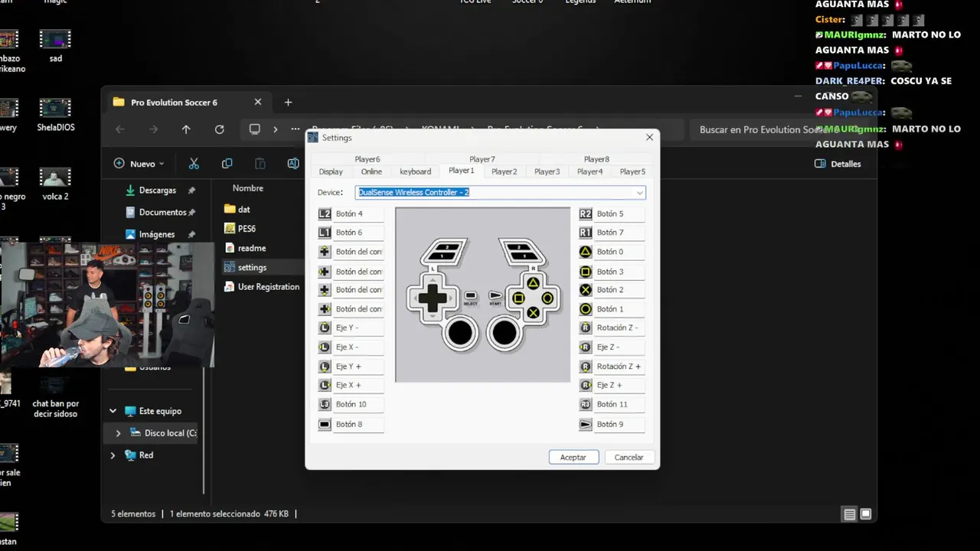Show hidden breadcrumb path with ellipsis
The image size is (980, 551).
296,129
